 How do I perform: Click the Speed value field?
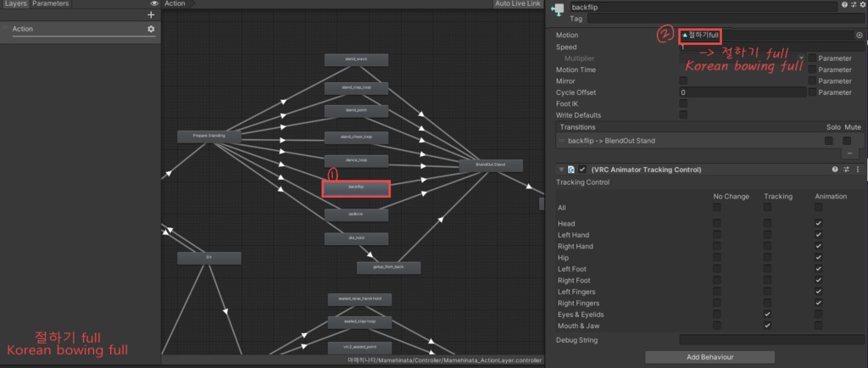(772, 47)
